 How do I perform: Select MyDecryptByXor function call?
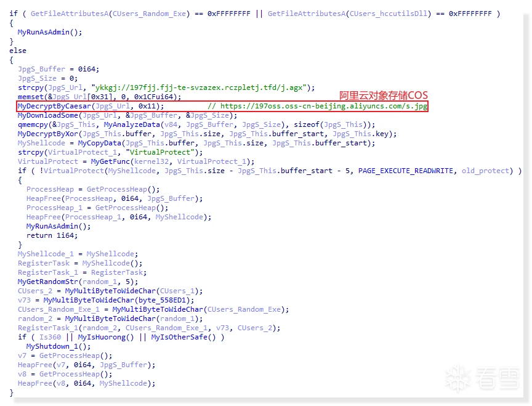point(48,134)
